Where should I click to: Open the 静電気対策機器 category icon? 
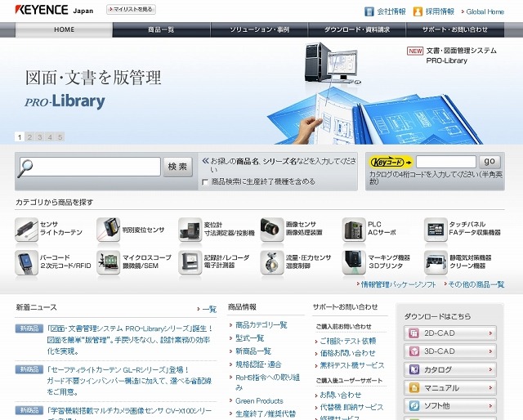pyautogui.click(x=436, y=262)
